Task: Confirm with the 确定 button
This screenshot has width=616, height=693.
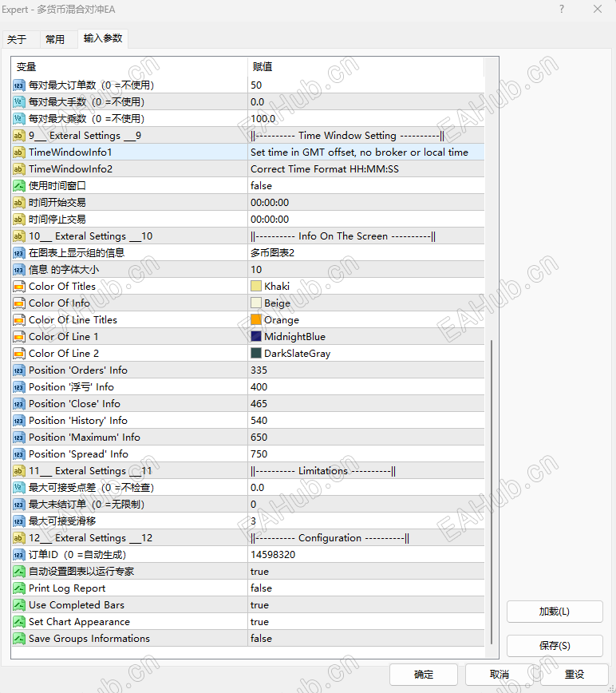Action: pyautogui.click(x=424, y=675)
